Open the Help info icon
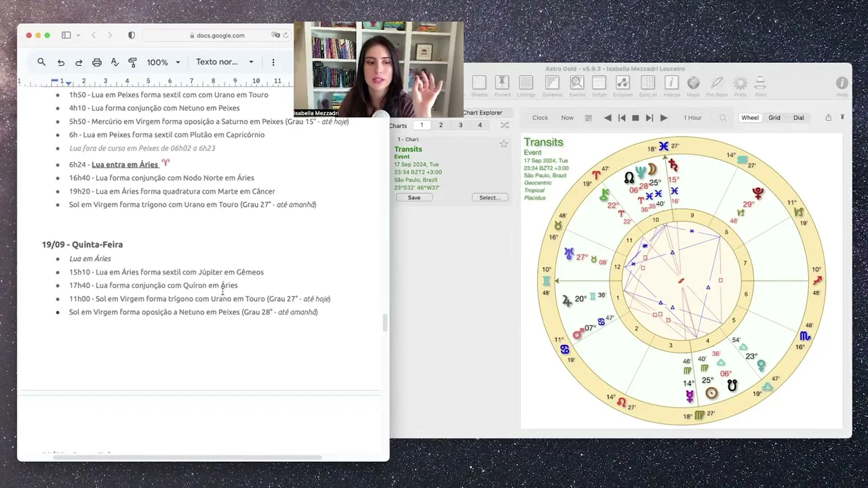Image resolution: width=868 pixels, height=488 pixels. point(842,83)
